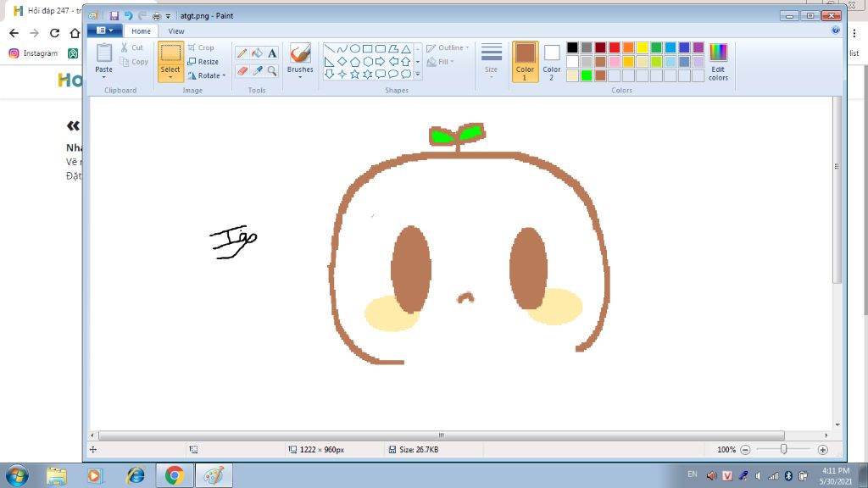Select the Eraser tool
Image resolution: width=868 pixels, height=488 pixels.
pyautogui.click(x=242, y=71)
